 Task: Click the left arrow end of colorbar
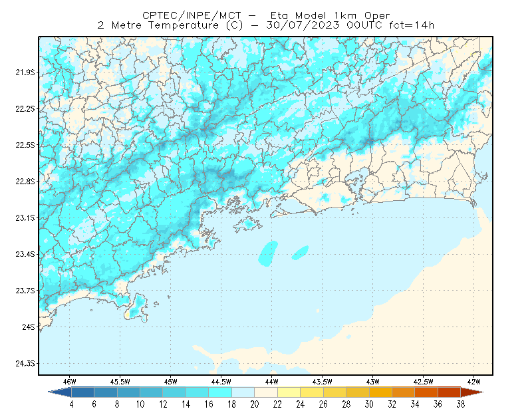pyautogui.click(x=60, y=392)
